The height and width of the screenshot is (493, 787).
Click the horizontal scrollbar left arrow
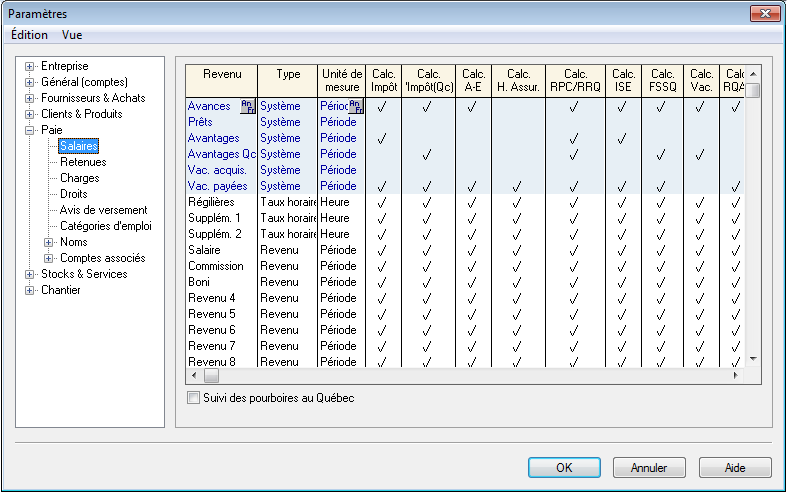click(x=194, y=377)
